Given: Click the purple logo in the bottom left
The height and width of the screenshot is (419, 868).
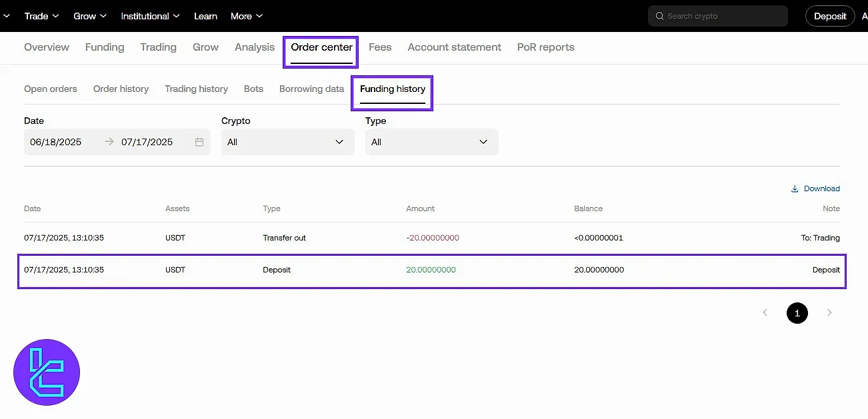Looking at the screenshot, I should tap(46, 372).
